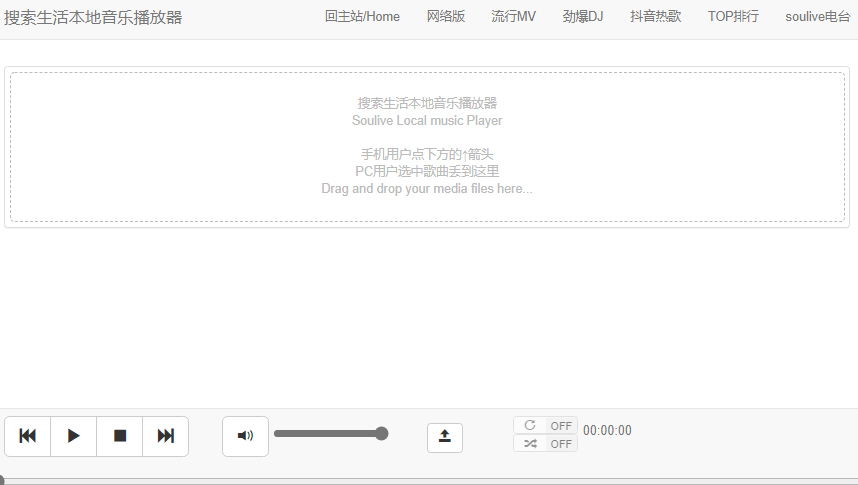Click the shuffle arrows icon

(530, 443)
